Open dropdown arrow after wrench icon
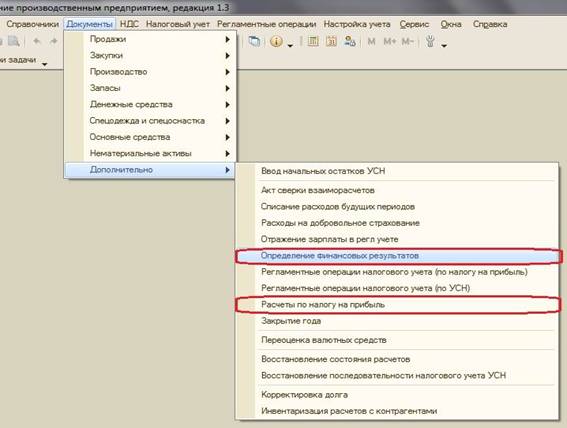The width and height of the screenshot is (567, 428). [x=444, y=45]
